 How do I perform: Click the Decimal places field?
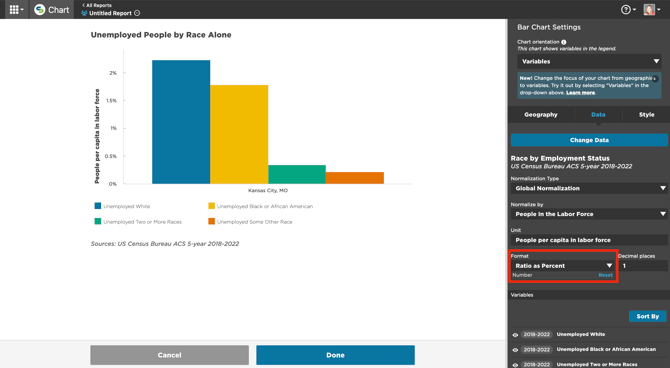pyautogui.click(x=643, y=266)
